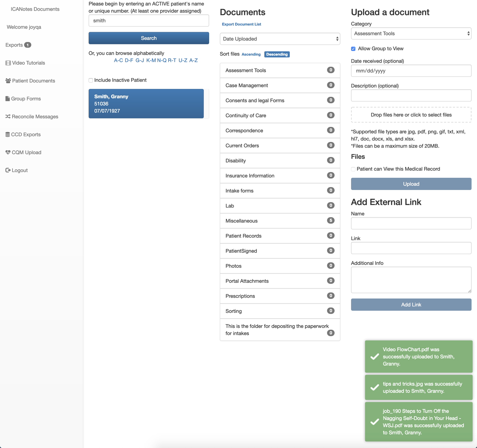Viewport: 477px width, 448px height.
Task: Enable the Include Inactive Patient checkbox
Action: (x=91, y=80)
